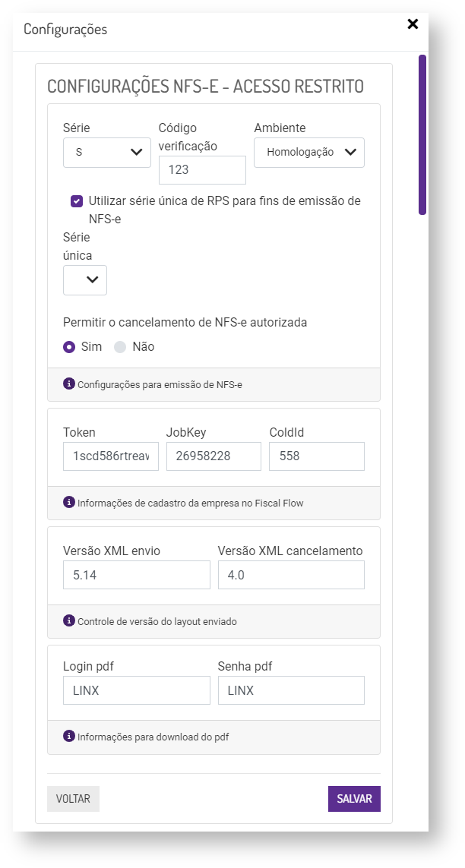
Task: Open the Série dropdown
Action: click(107, 152)
